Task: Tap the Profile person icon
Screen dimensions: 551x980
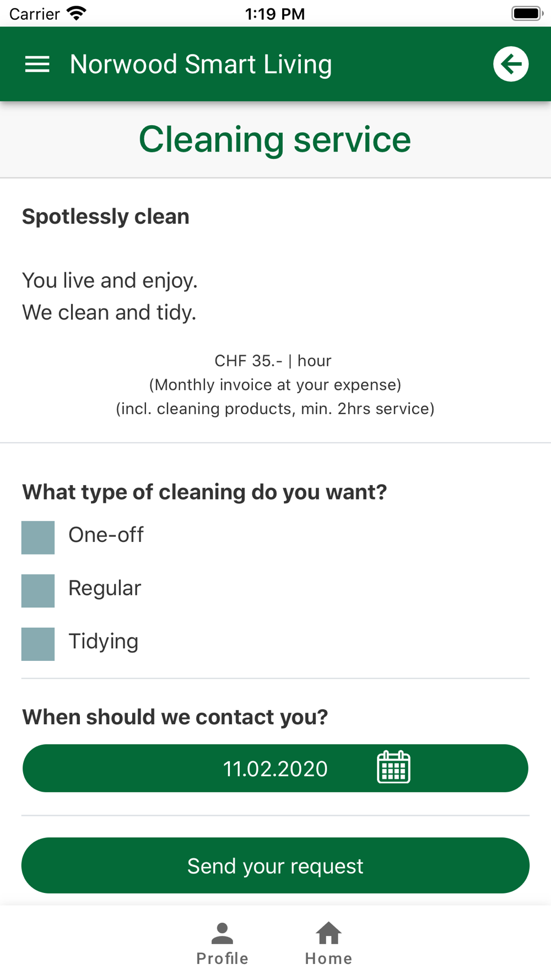Action: pos(222,933)
